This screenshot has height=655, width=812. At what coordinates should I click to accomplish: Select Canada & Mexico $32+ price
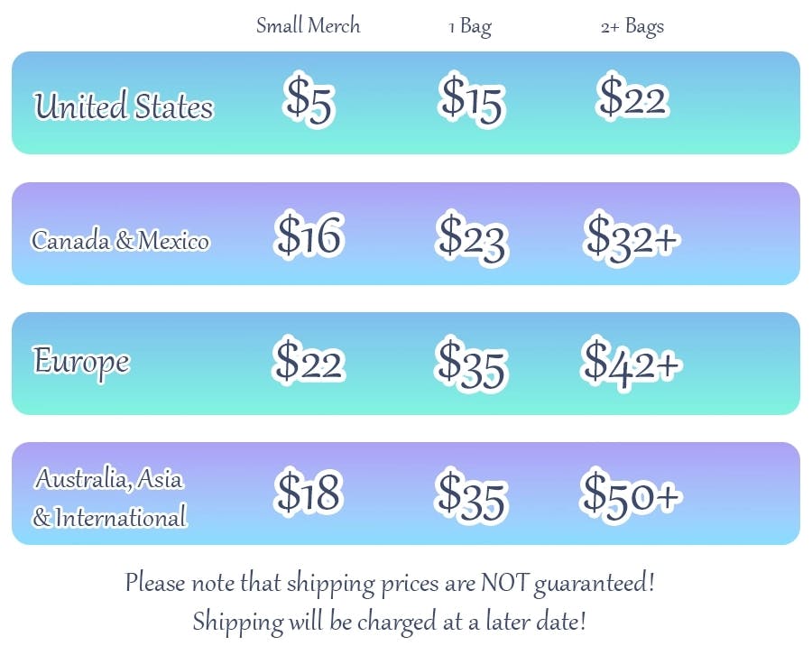click(632, 237)
